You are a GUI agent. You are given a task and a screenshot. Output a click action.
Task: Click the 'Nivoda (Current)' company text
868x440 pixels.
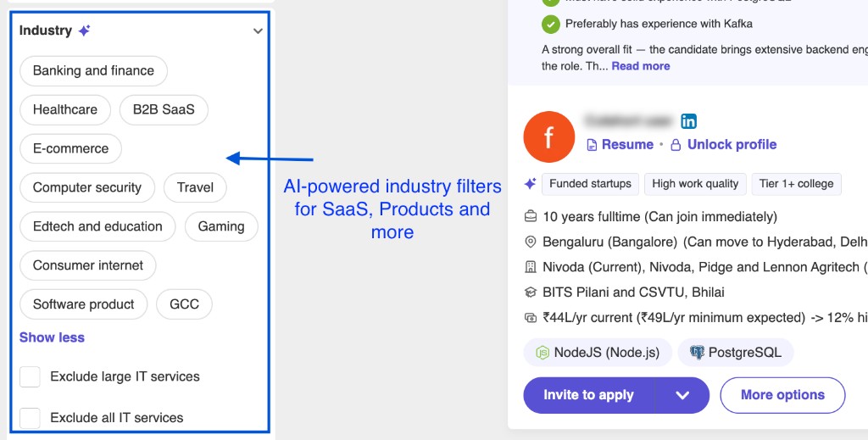[x=591, y=267]
